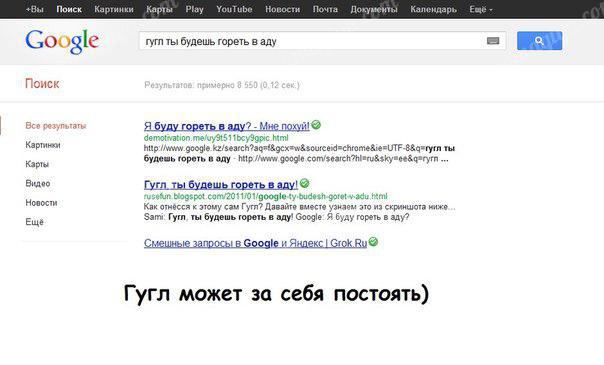Expand the 'Ещё' dropdown in top bar
Image resolution: width=604 pixels, height=365 pixels.
point(481,9)
